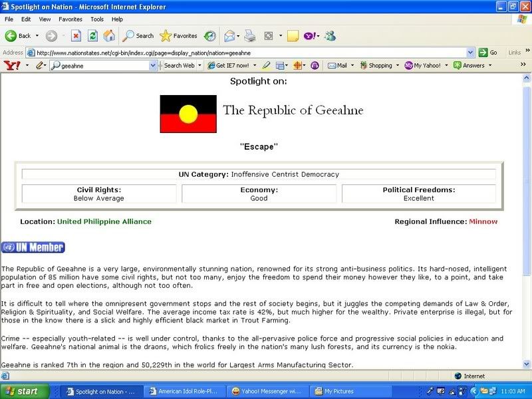The image size is (532, 399).
Task: Click the Yahoo! logo in Yahoo toolbar
Action: 12,65
